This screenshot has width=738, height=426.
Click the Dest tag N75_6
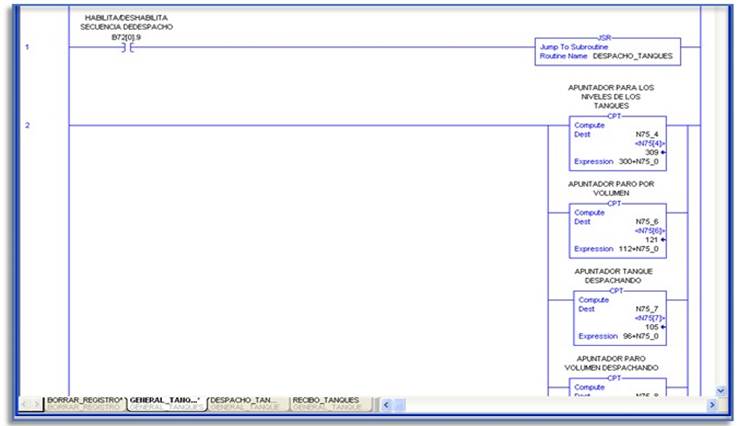pos(647,222)
